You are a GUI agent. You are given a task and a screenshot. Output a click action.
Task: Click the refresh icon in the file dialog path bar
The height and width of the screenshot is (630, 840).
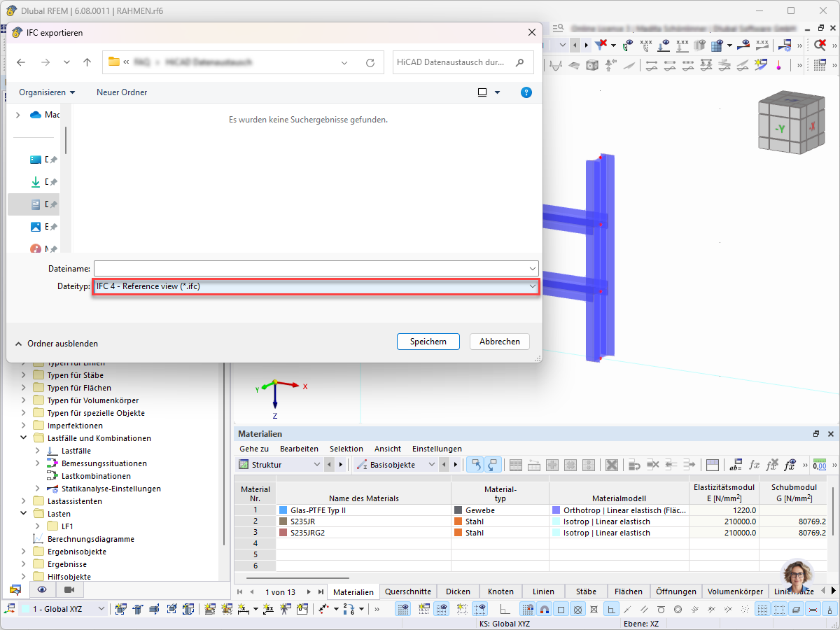pyautogui.click(x=370, y=62)
